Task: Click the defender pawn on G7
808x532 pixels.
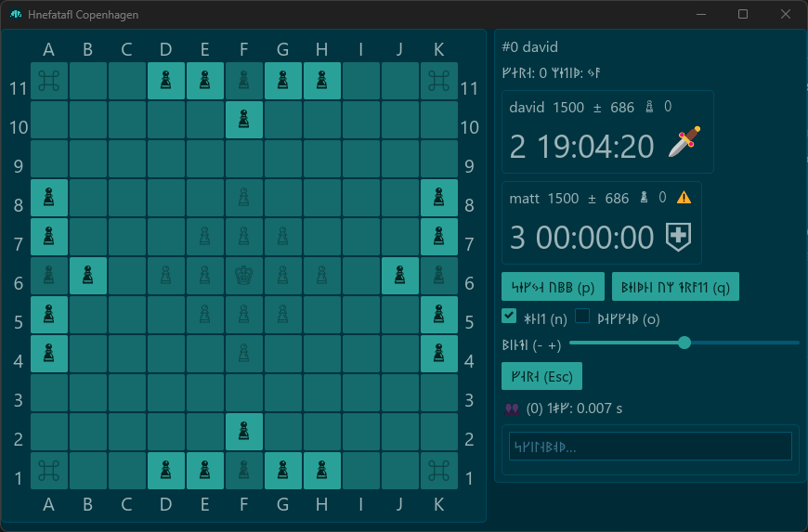Action: 283,237
